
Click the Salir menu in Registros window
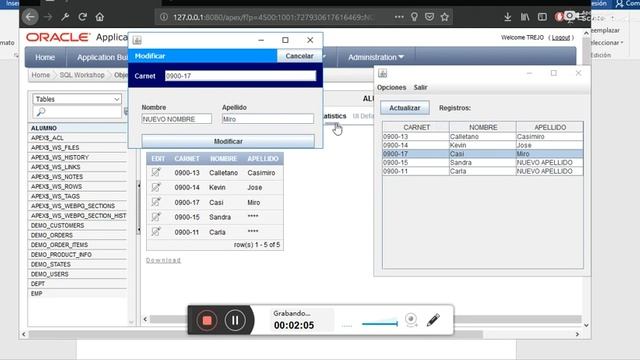[x=420, y=87]
